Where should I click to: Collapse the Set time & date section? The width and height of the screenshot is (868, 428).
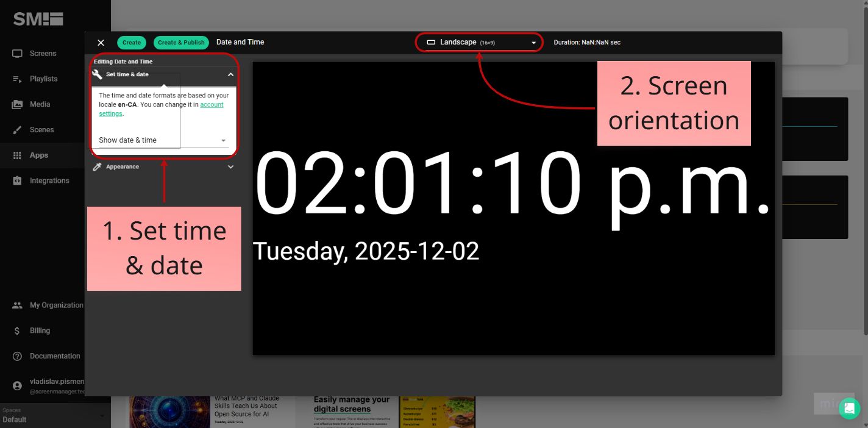(230, 74)
